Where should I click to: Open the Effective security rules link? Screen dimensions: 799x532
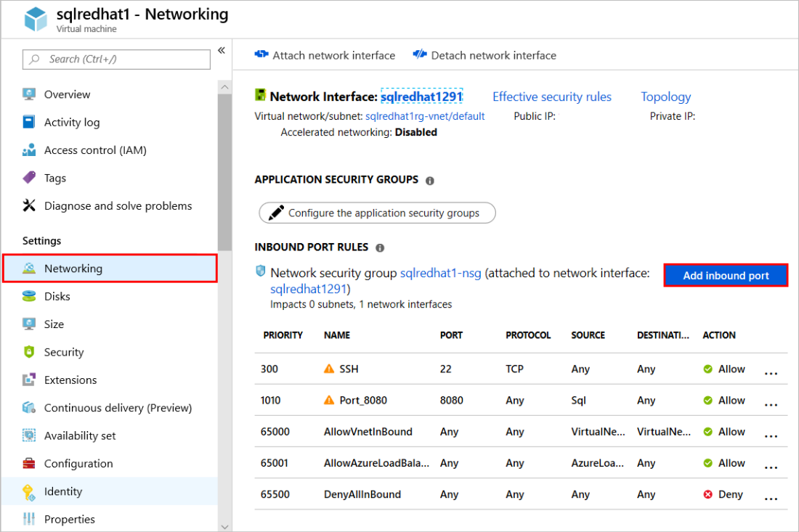tap(552, 97)
